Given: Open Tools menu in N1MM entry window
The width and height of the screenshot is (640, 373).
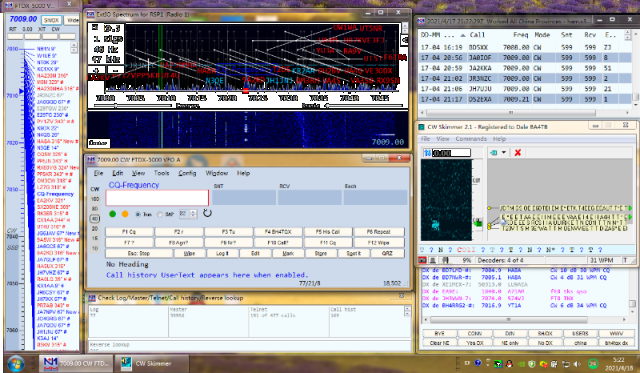Looking at the screenshot, I should [162, 173].
